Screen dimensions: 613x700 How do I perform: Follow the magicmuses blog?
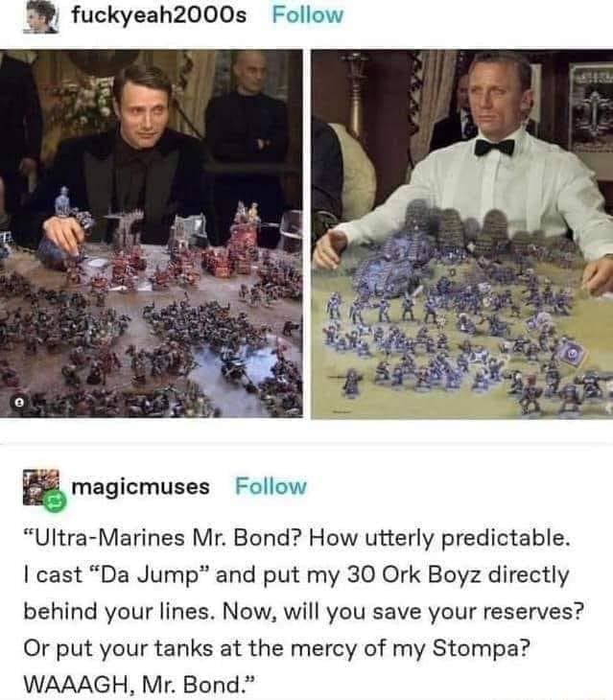coord(271,486)
